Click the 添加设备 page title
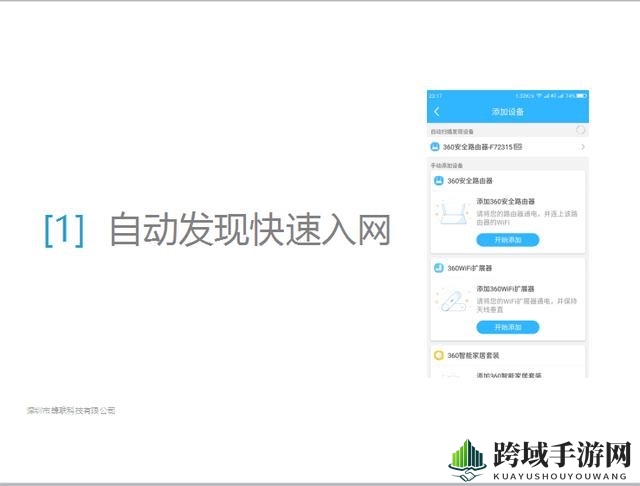Image resolution: width=640 pixels, height=486 pixels. (x=507, y=111)
